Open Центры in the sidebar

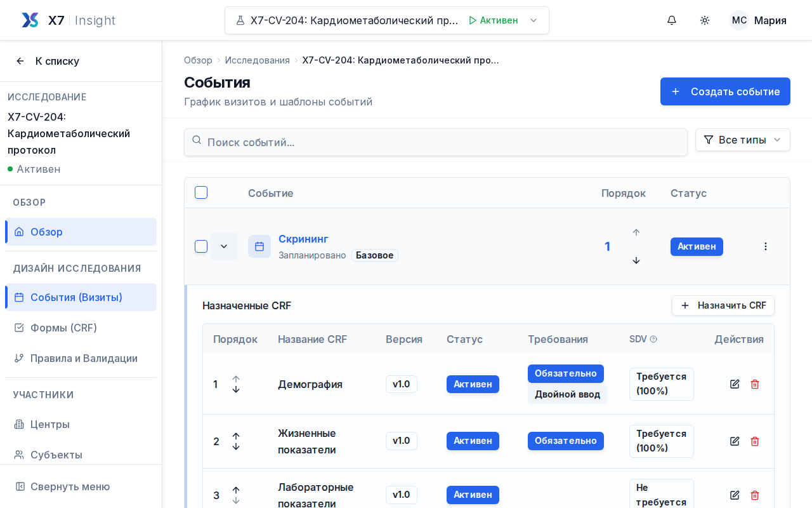(x=81, y=424)
